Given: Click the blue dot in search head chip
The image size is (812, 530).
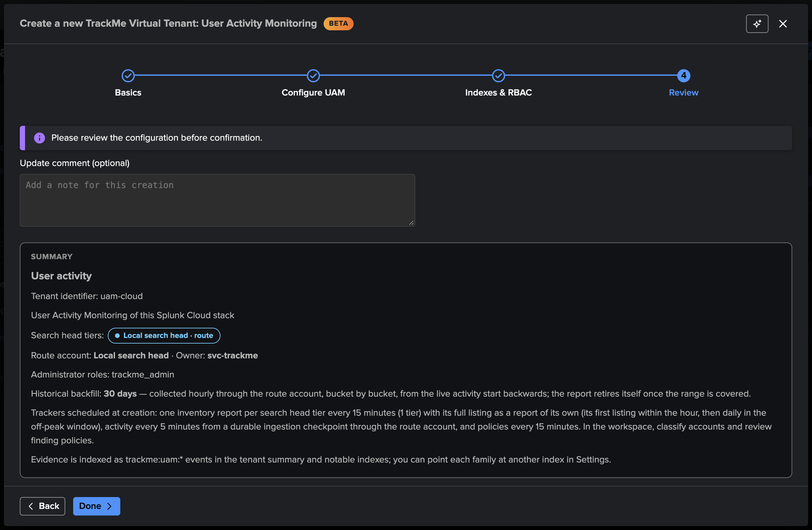Looking at the screenshot, I should click(x=117, y=336).
